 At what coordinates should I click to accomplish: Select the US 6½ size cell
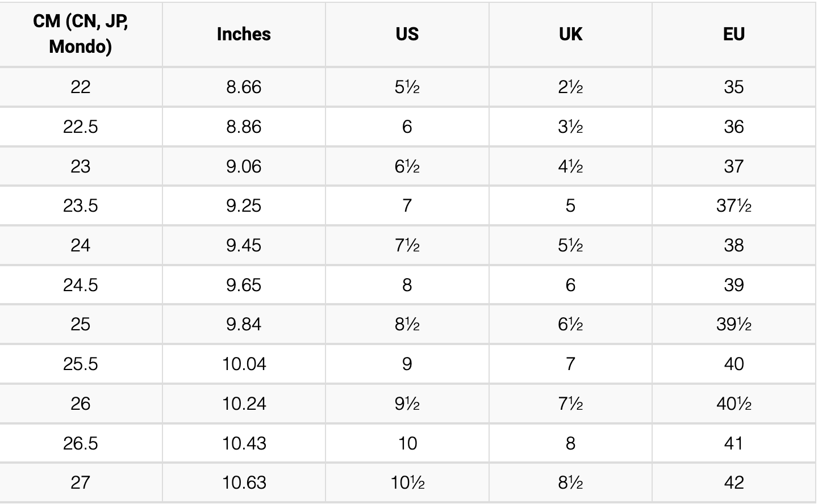[407, 166]
